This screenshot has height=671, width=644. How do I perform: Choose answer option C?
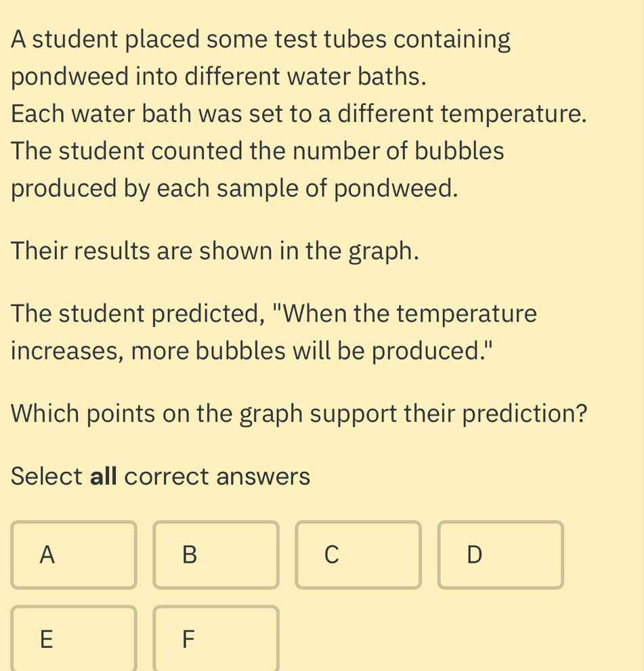tap(358, 555)
